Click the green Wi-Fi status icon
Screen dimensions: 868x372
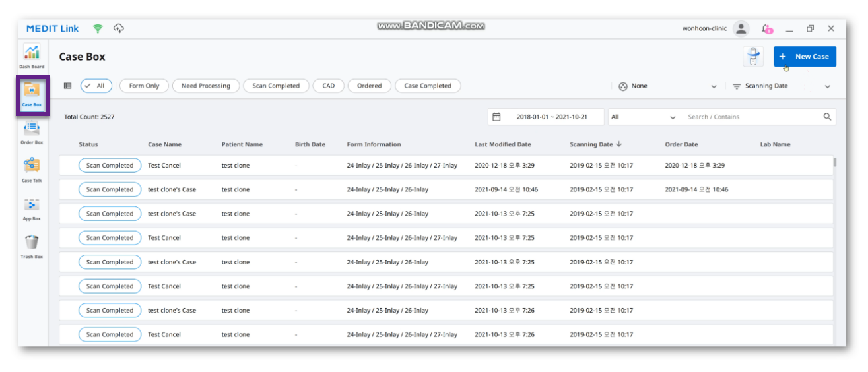(98, 28)
